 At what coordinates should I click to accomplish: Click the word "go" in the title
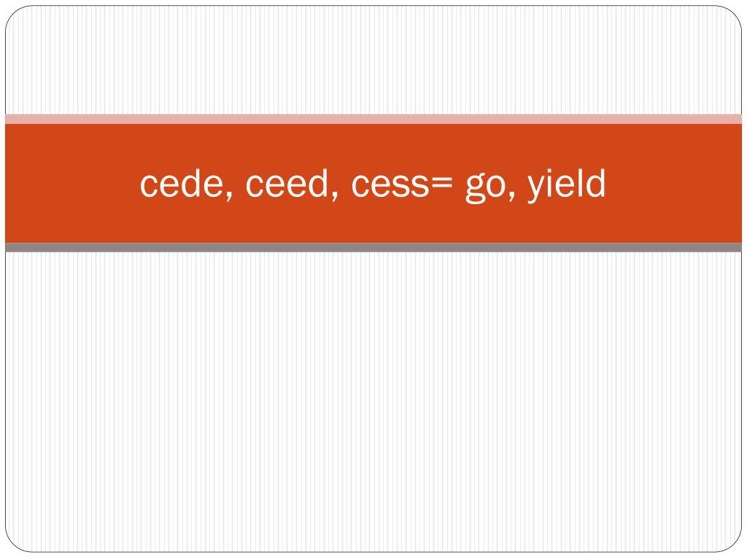coord(485,189)
